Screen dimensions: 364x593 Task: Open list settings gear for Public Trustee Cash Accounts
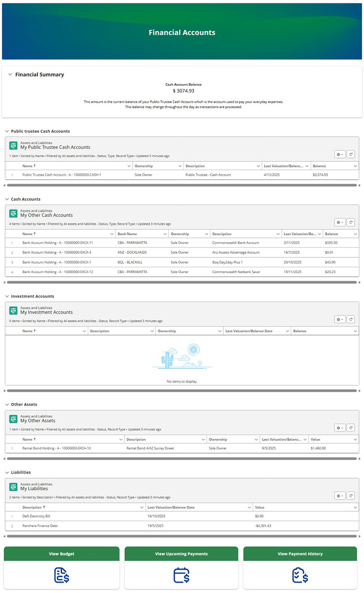click(x=340, y=154)
